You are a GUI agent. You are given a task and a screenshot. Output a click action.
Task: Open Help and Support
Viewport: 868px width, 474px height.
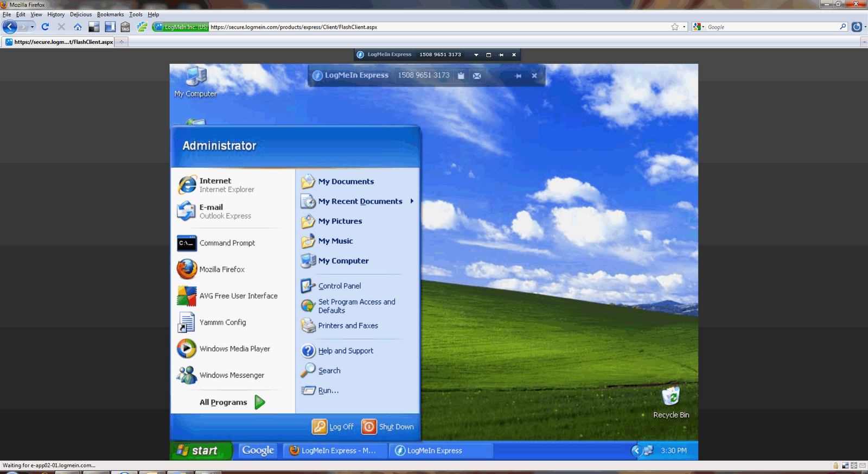[337, 351]
